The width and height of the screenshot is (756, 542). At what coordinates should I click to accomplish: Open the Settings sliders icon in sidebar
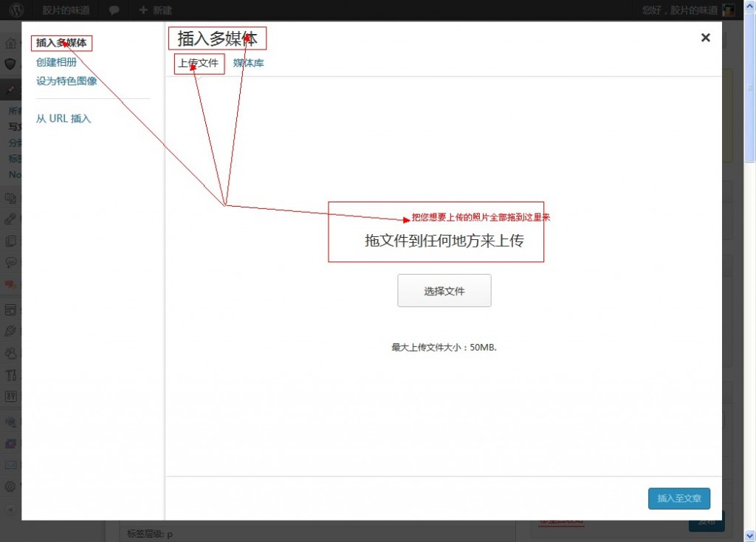[10, 396]
